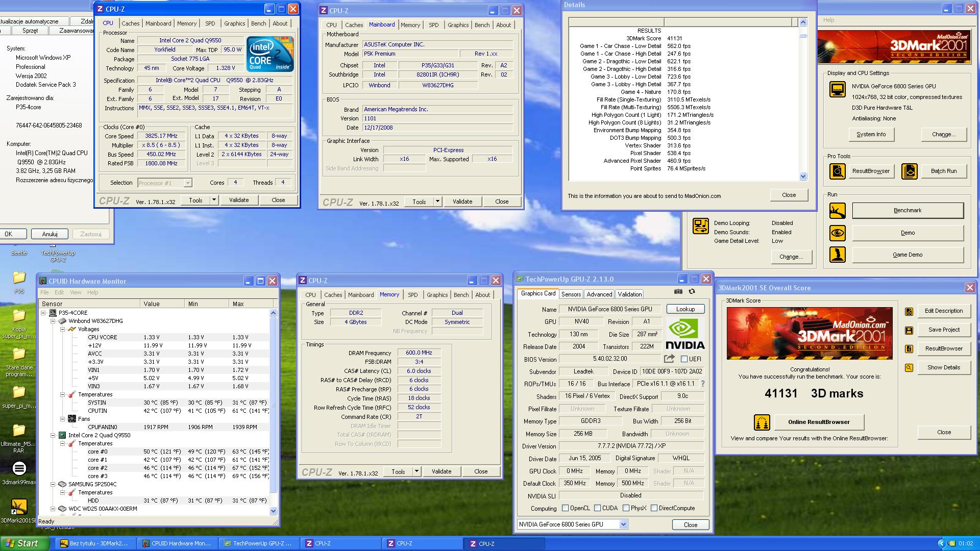This screenshot has width=980, height=551.
Task: Open the View menu in CPUID Hardware Monitor
Action: pyautogui.click(x=76, y=292)
